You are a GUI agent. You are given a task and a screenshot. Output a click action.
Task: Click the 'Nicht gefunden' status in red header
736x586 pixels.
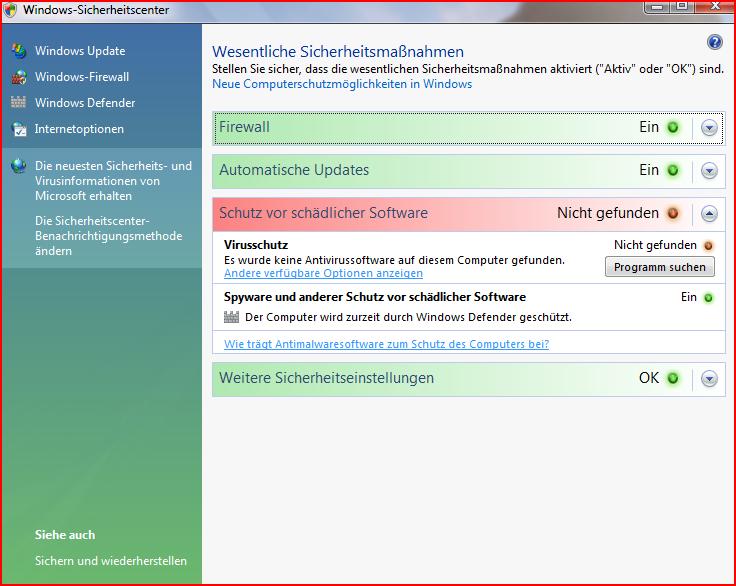point(608,213)
